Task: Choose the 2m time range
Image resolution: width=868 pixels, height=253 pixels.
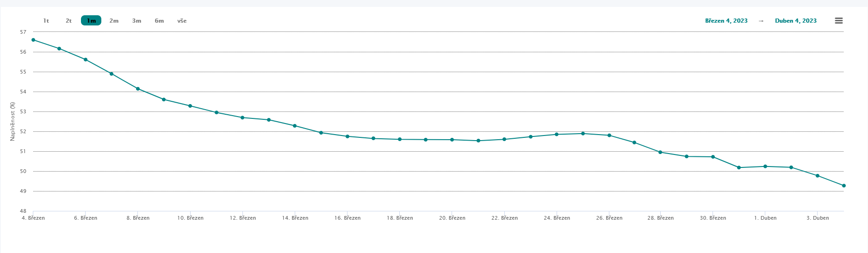Action: [x=114, y=21]
